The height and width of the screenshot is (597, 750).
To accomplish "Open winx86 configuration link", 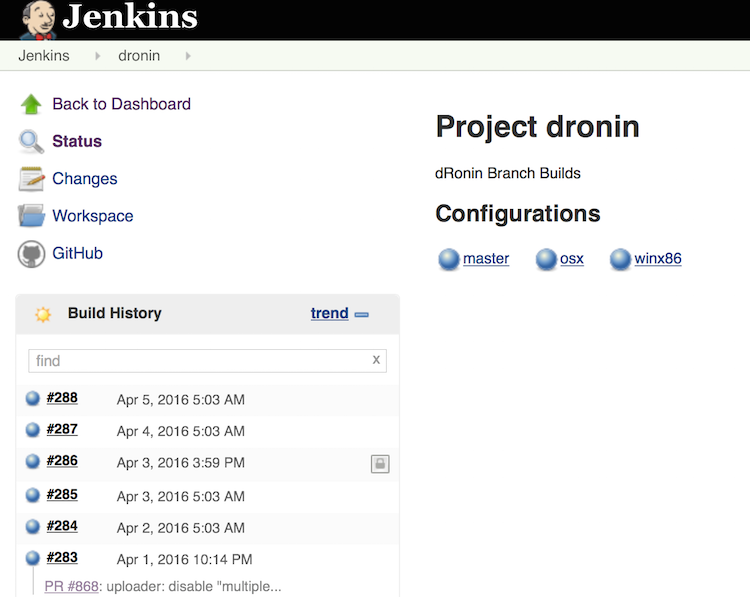I will [658, 259].
